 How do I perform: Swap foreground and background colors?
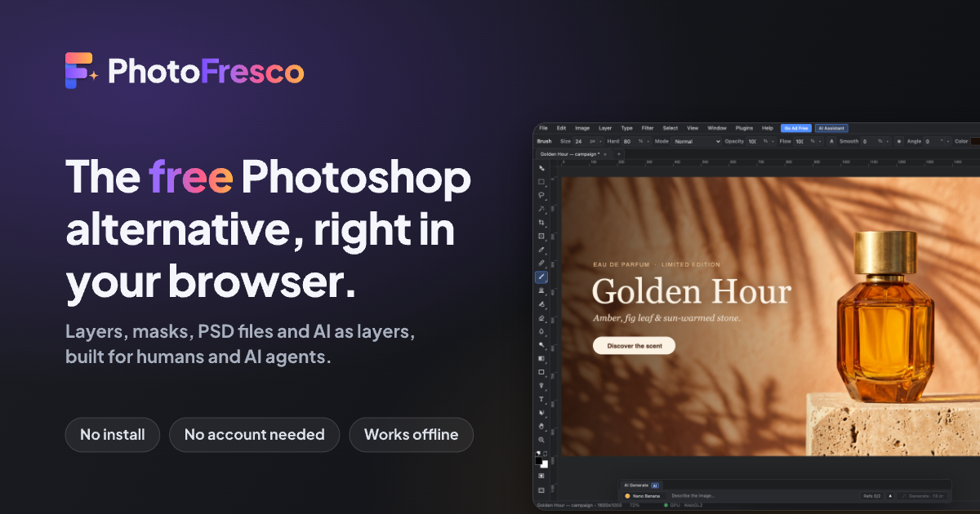pyautogui.click(x=546, y=453)
